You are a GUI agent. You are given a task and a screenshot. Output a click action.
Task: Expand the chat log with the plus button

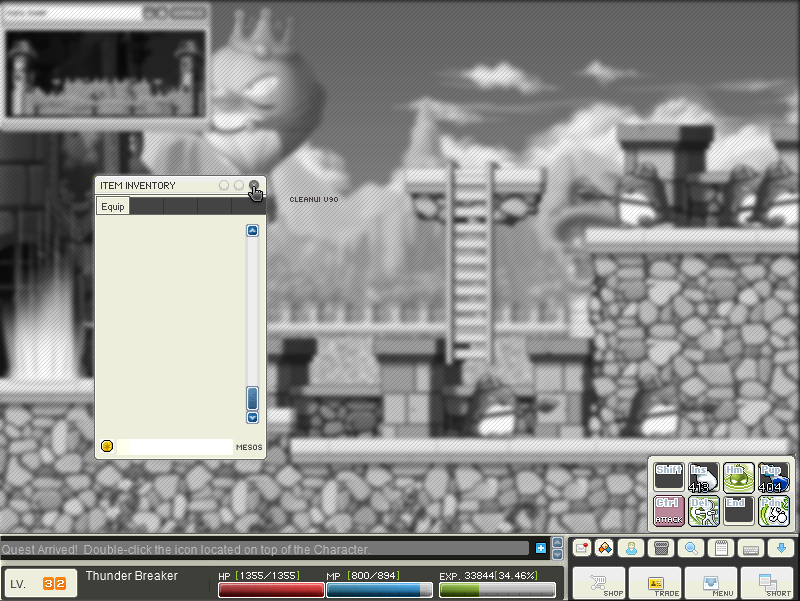541,548
